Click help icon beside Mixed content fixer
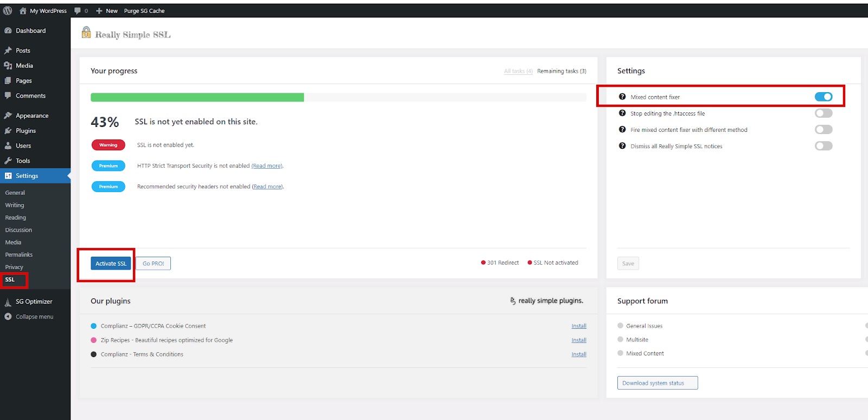 coord(622,97)
